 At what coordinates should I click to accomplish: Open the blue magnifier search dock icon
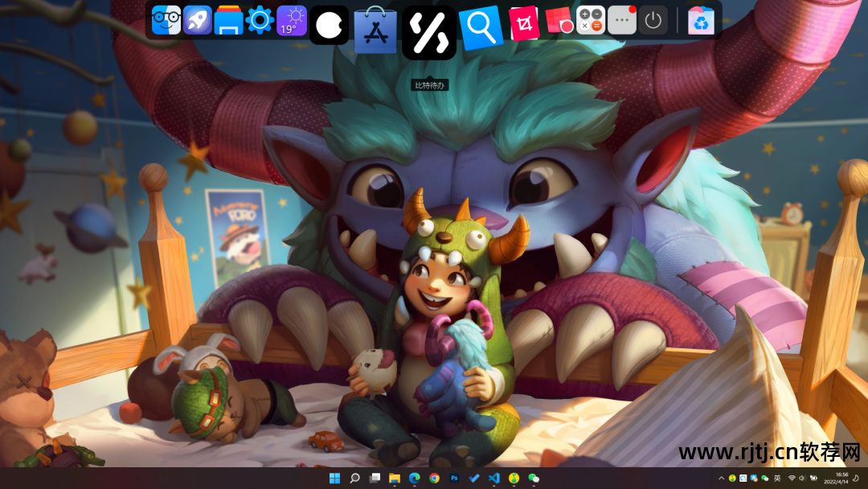pyautogui.click(x=481, y=27)
